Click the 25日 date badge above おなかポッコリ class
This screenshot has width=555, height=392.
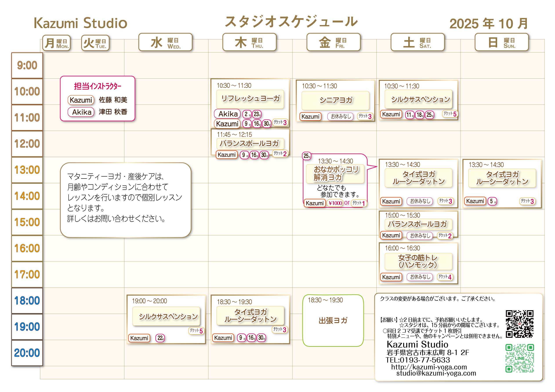pos(307,156)
